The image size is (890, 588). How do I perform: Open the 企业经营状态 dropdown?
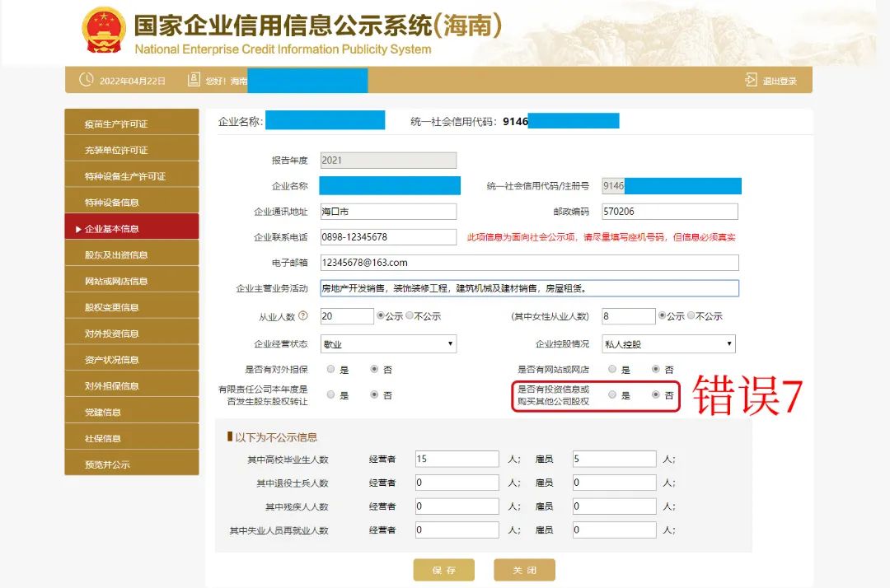click(x=388, y=343)
